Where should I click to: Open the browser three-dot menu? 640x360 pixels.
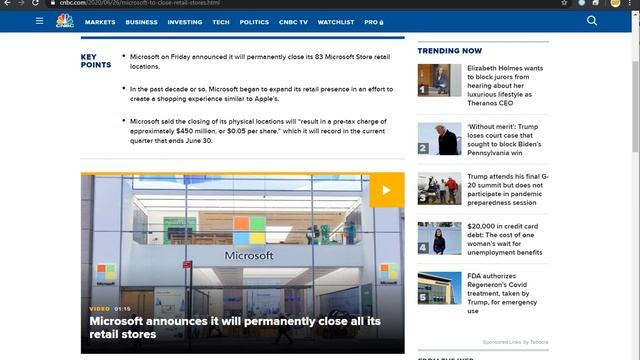(630, 3)
